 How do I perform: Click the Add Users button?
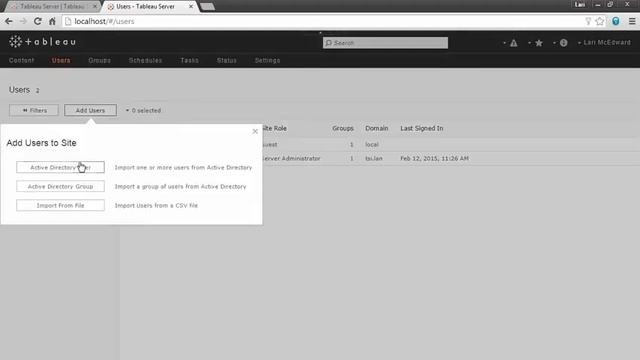[90, 110]
